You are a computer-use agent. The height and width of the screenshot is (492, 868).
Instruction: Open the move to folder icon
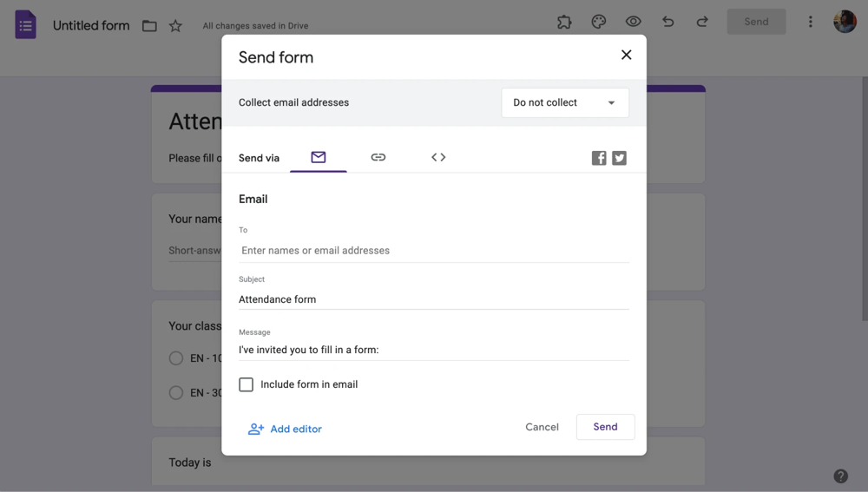pos(149,26)
